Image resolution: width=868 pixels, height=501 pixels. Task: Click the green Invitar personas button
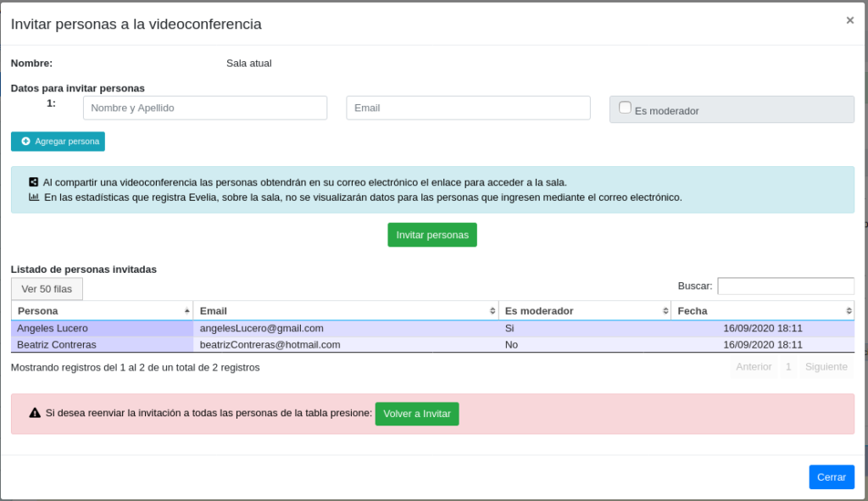coord(432,235)
